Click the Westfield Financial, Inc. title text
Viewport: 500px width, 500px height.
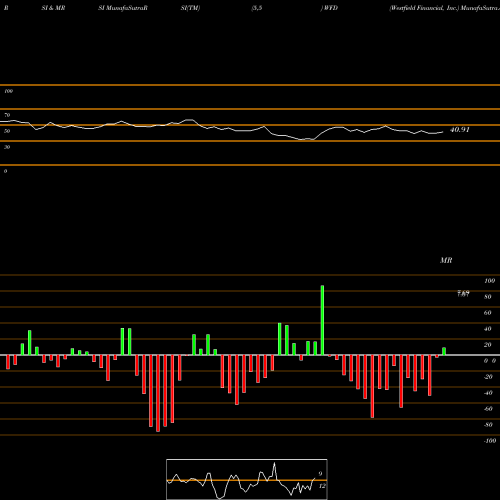[x=424, y=8]
